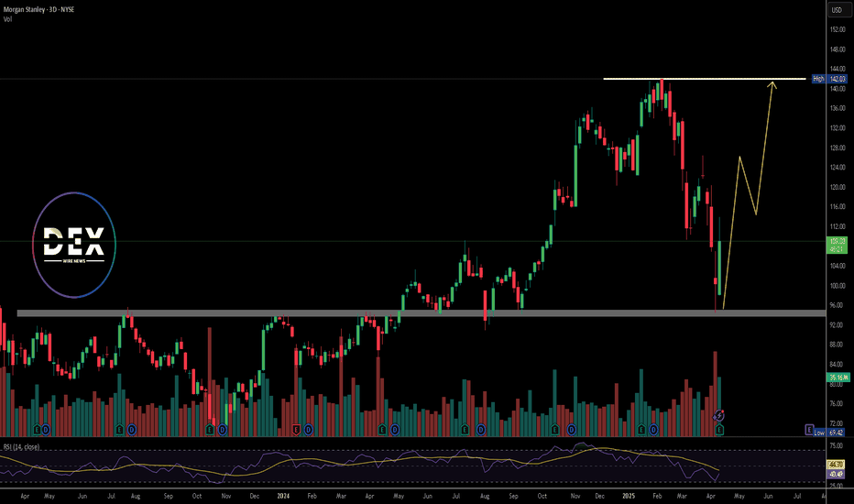This screenshot has width=854, height=504.
Task: Open the October 2023 earnings E marker
Action: [210, 430]
